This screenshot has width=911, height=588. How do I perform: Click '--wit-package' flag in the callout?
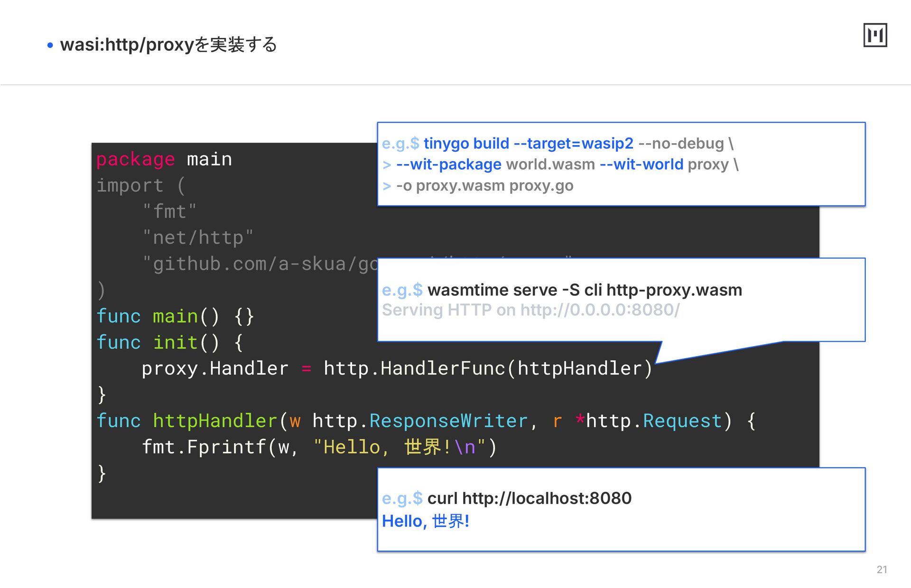click(x=448, y=165)
